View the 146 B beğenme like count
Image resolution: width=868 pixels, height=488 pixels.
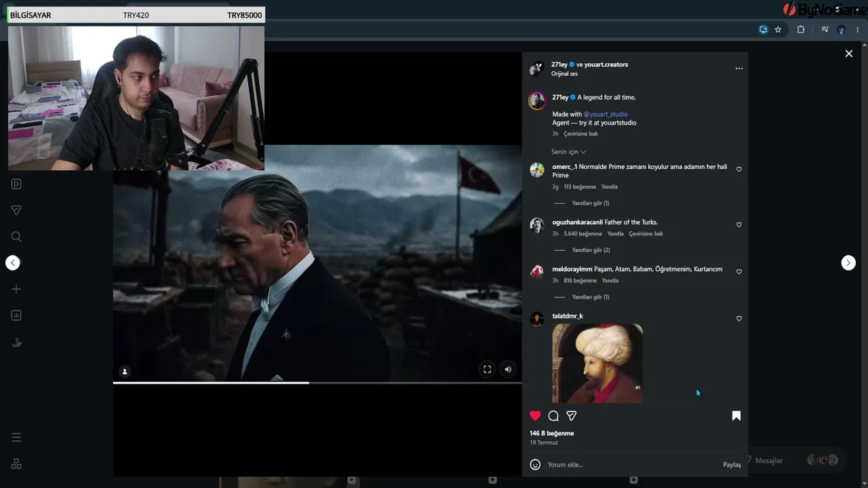pos(552,434)
